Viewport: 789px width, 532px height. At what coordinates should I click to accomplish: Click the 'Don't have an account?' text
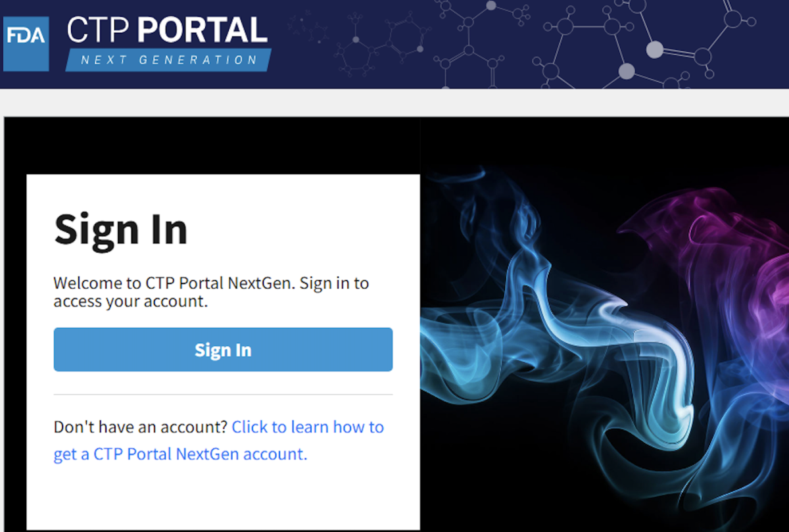coord(141,427)
